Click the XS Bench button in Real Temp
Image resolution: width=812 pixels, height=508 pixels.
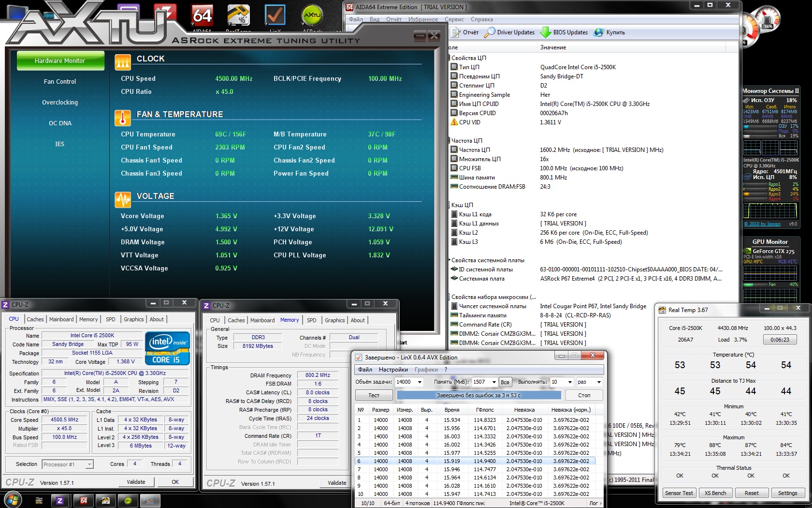point(715,493)
